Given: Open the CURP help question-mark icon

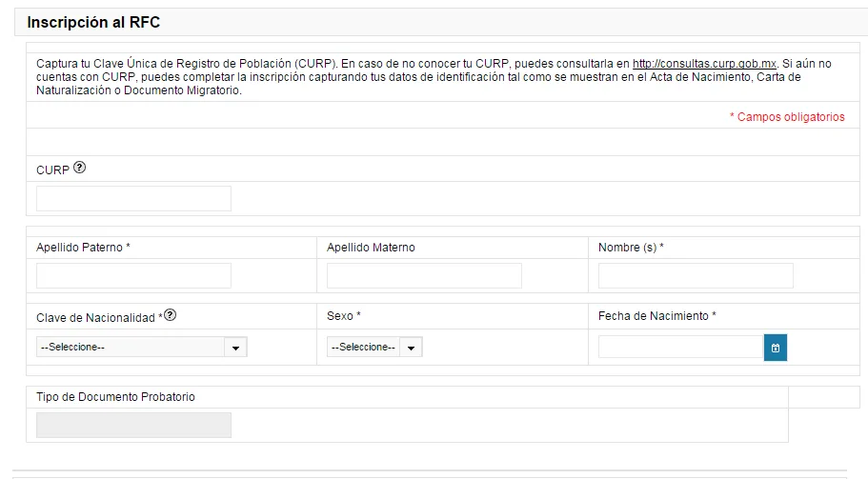Looking at the screenshot, I should (x=80, y=168).
